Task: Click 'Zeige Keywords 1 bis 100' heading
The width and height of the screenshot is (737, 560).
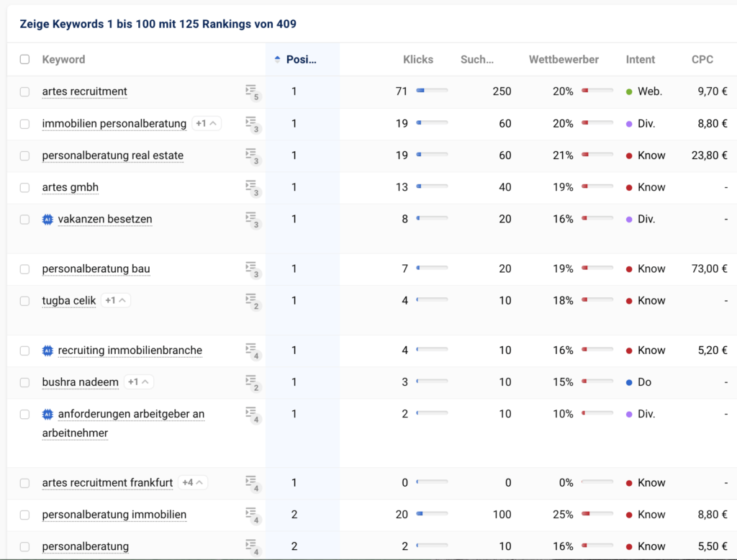Action: [x=158, y=24]
